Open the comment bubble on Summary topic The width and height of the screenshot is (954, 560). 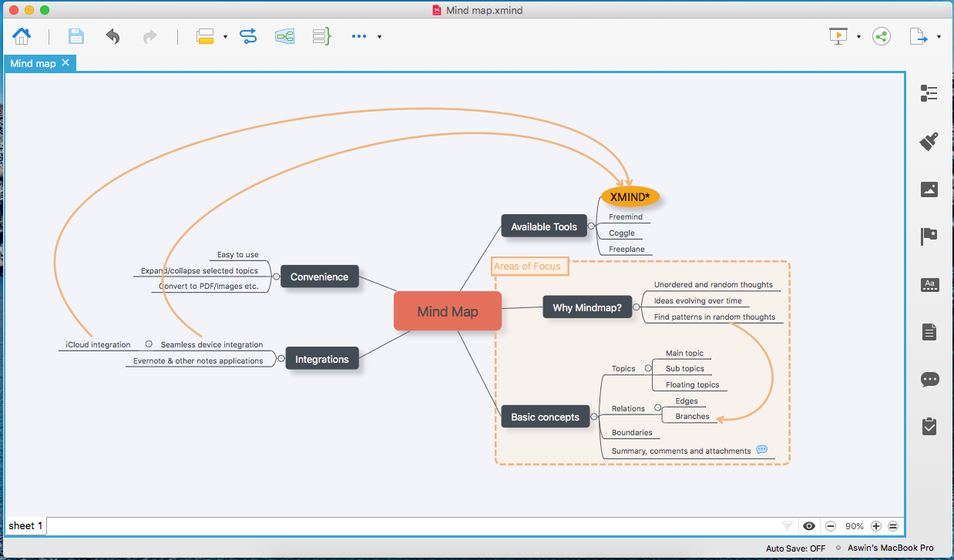click(x=762, y=450)
